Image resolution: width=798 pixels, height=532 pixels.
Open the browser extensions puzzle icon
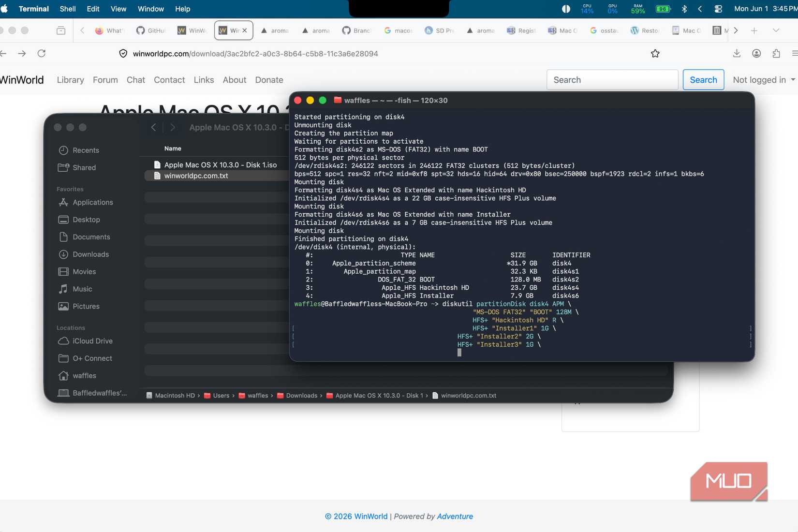click(776, 53)
